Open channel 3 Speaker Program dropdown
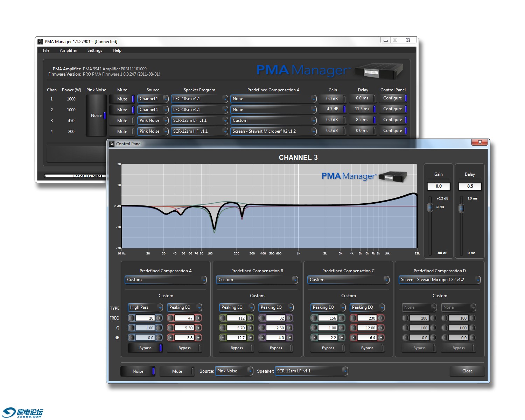This screenshot has width=525, height=420. pyautogui.click(x=199, y=120)
